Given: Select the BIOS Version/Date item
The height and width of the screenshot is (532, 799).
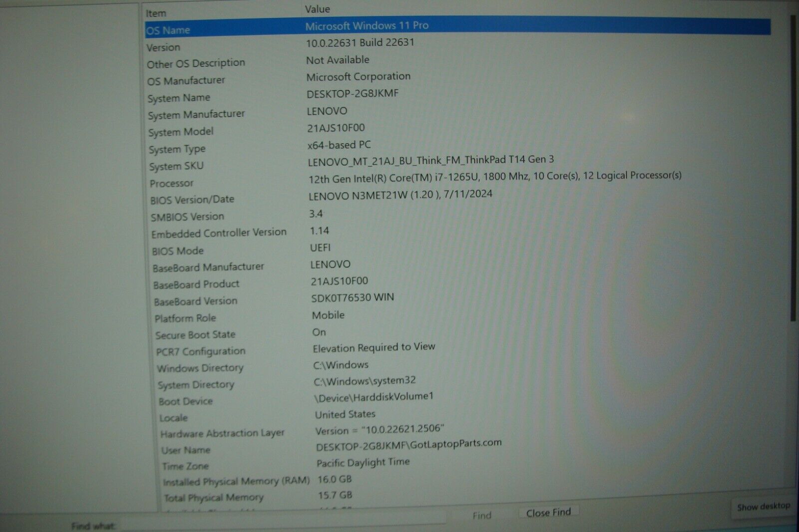Looking at the screenshot, I should pos(192,200).
